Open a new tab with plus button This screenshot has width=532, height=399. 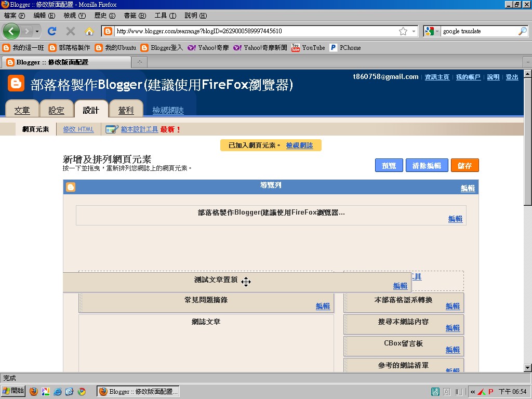pyautogui.click(x=139, y=62)
